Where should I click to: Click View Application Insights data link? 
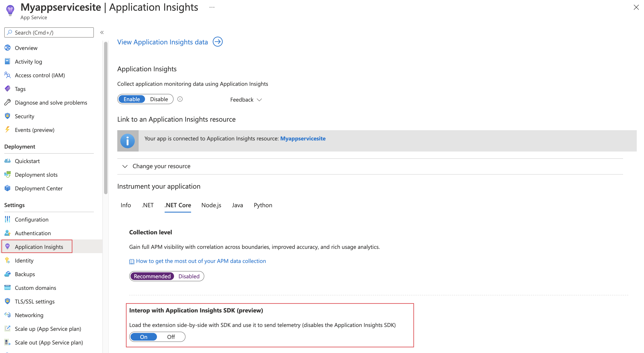[x=170, y=41]
